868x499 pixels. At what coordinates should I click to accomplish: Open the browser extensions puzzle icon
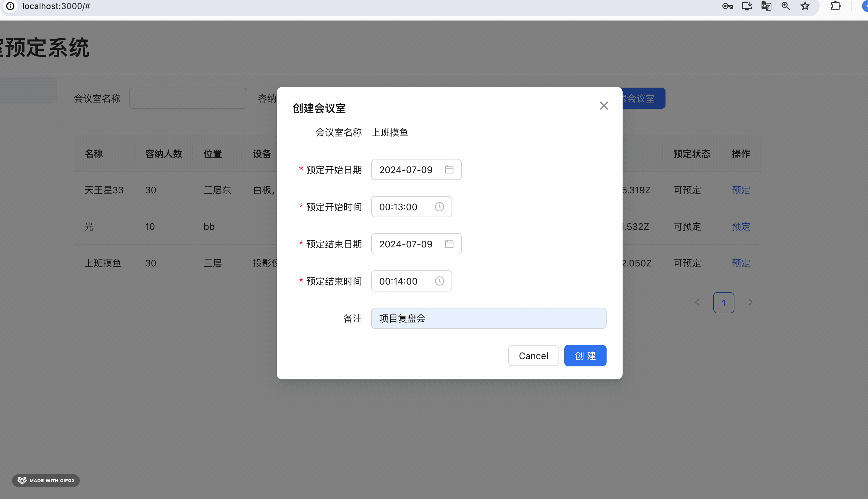835,6
